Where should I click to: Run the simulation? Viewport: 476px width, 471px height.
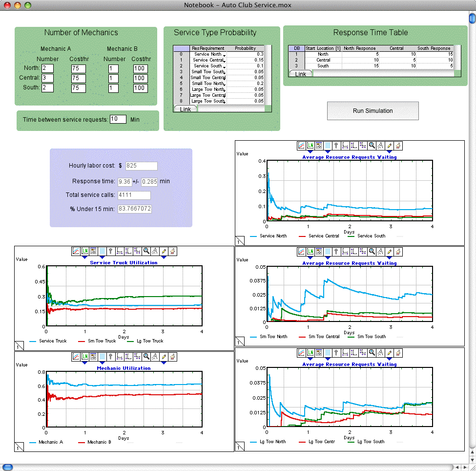(373, 111)
